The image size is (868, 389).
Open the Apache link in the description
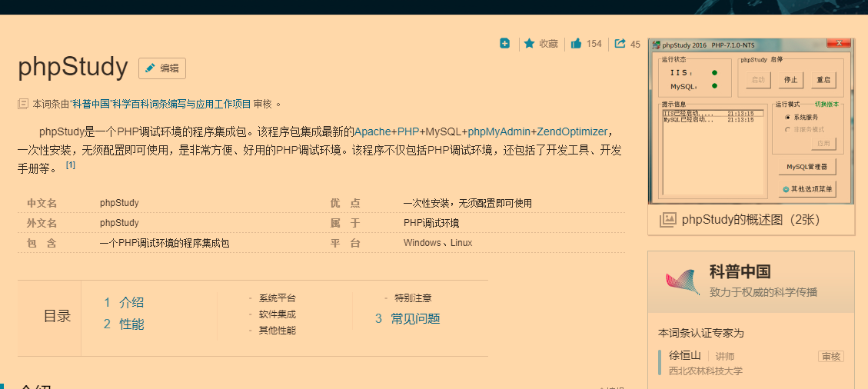tap(373, 131)
